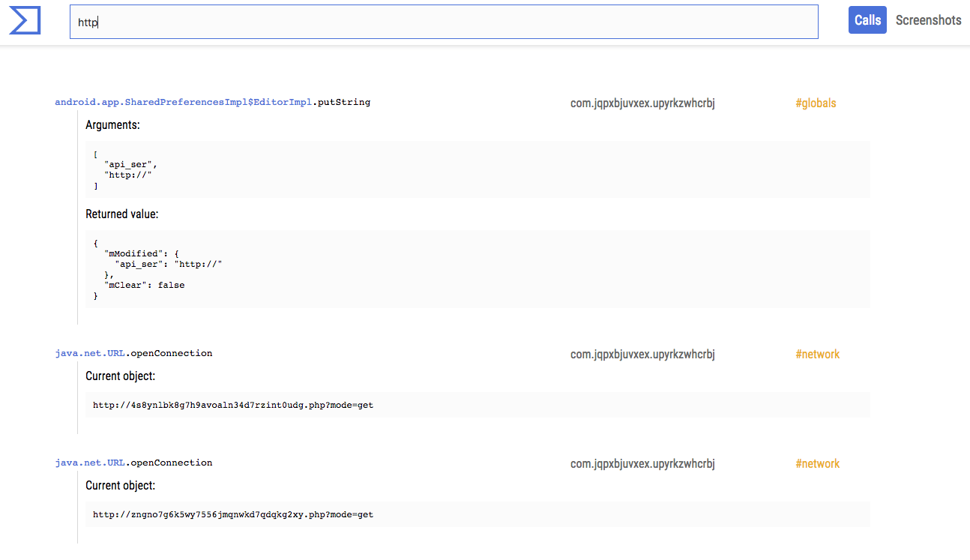Open the first java.net.URL.openConnection call
The height and width of the screenshot is (560, 970).
(x=133, y=353)
